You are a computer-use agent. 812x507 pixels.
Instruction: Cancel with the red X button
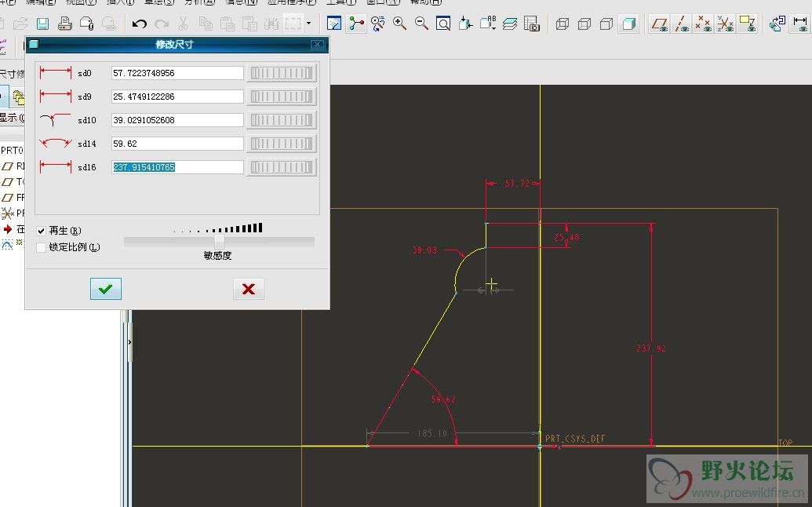(x=249, y=289)
